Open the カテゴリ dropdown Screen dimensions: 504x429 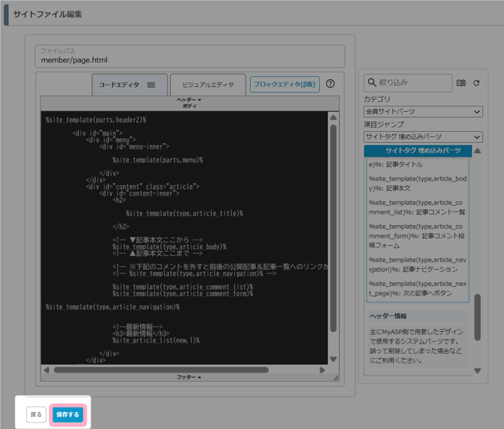pyautogui.click(x=423, y=112)
